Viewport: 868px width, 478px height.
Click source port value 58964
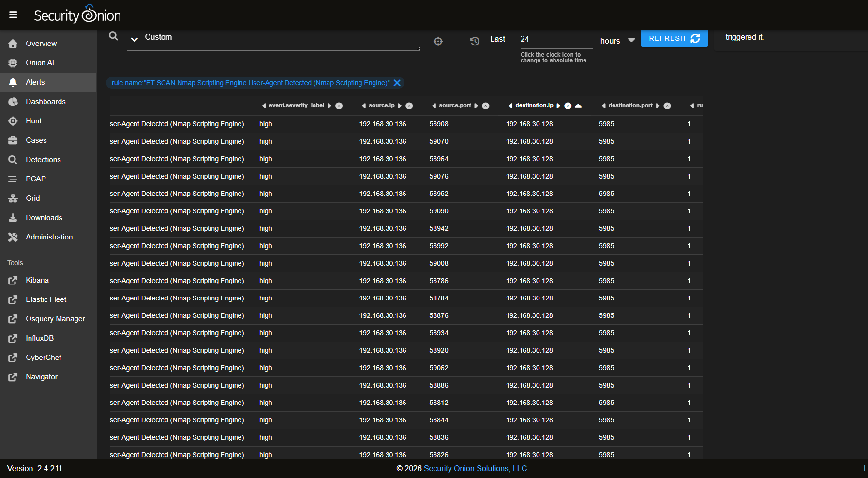tap(439, 159)
